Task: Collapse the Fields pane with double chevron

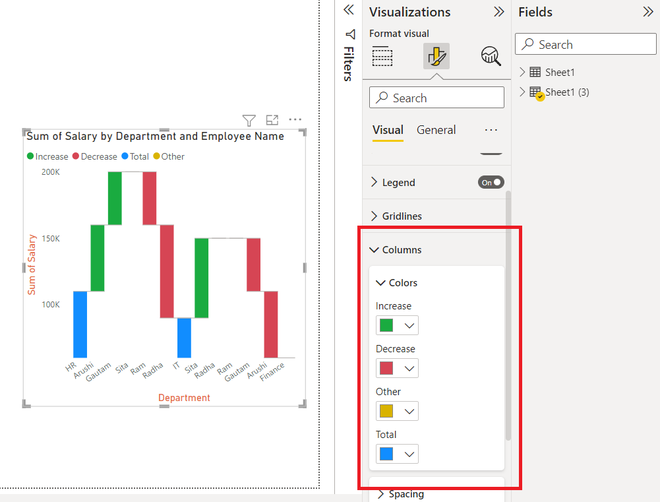Action: click(648, 12)
